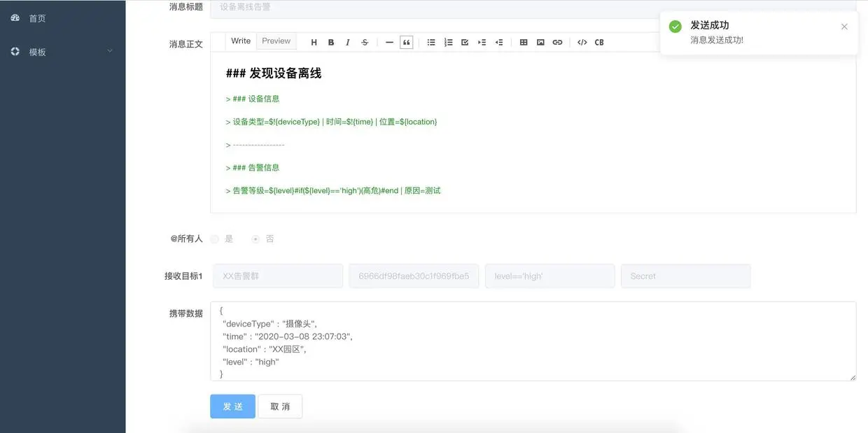Click the '> ### 设备信息' line
868x433 pixels.
click(x=253, y=99)
